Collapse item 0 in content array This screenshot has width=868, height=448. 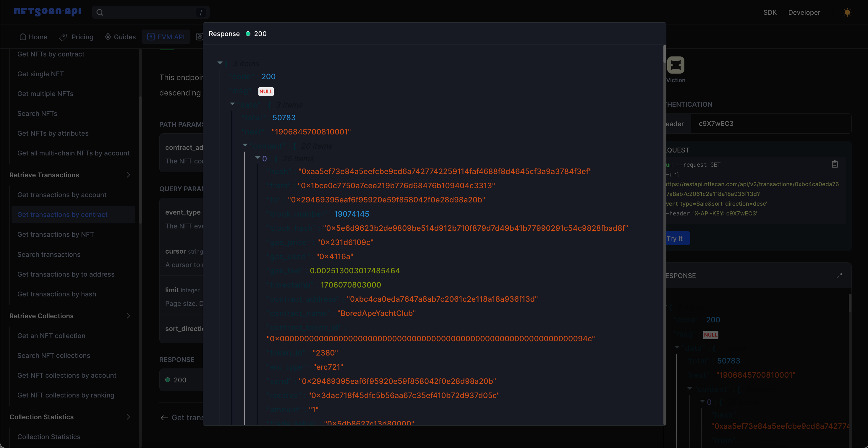258,157
